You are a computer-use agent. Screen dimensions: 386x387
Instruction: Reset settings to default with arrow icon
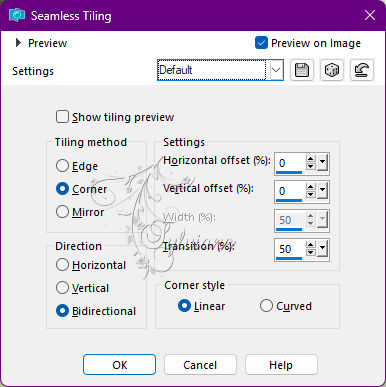tap(362, 70)
